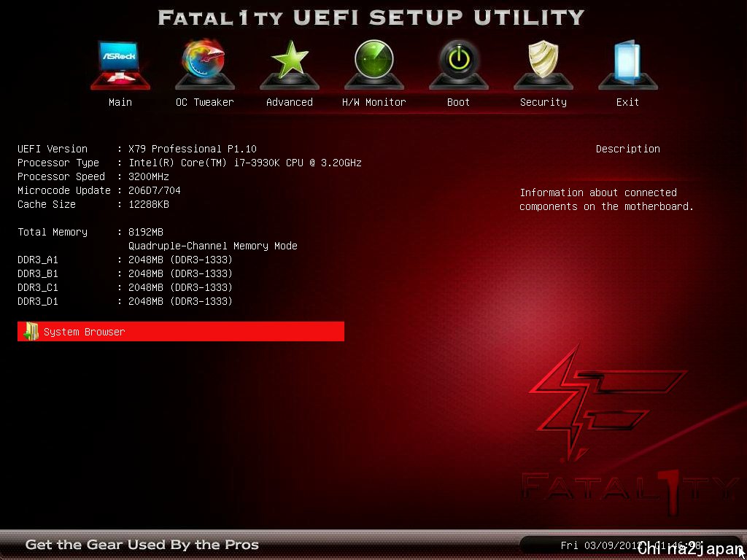Click the UEFI Version label
Viewport: 747px width, 560px height.
coord(53,149)
